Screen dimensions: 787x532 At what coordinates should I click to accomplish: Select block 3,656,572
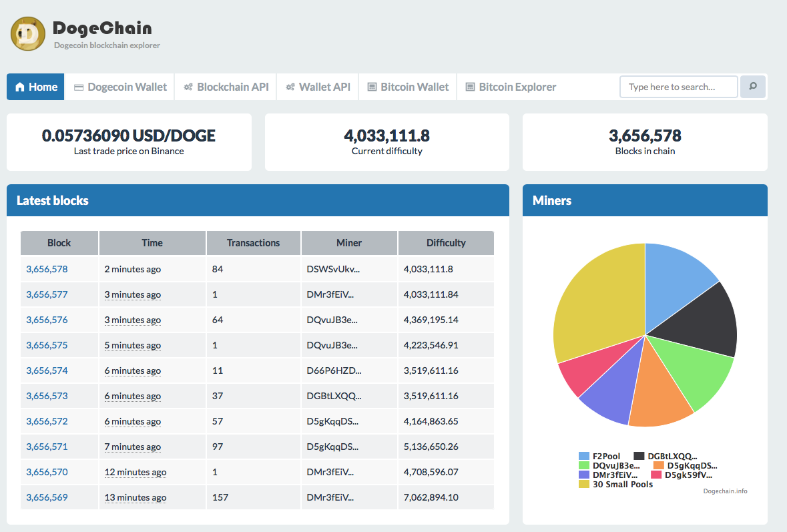click(47, 421)
